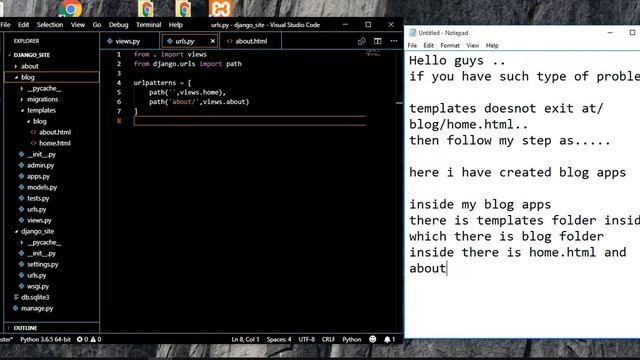640x360 pixels.
Task: Click the feedback smiley in status bar
Action: [x=373, y=339]
